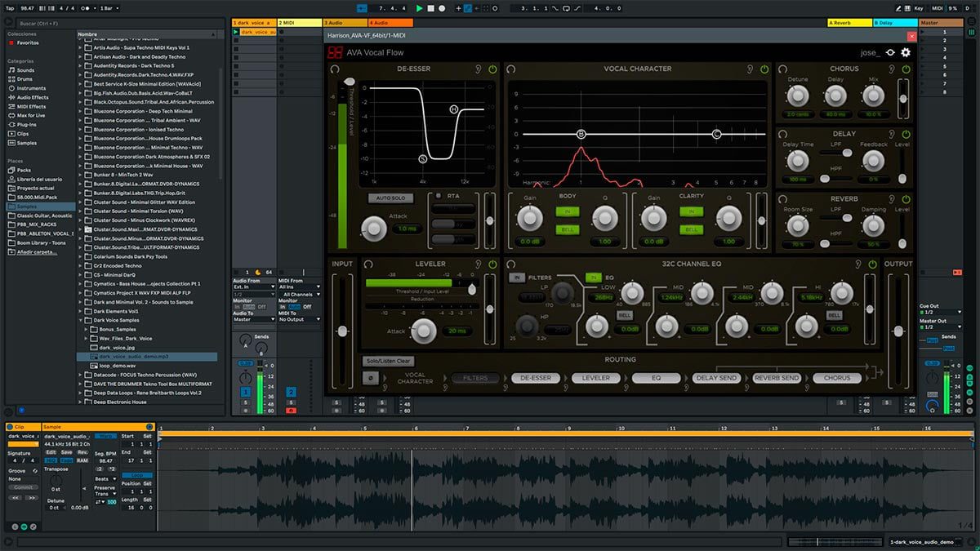Viewport: 980px width, 551px height.
Task: Click the Play button in transport bar
Action: (x=420, y=8)
